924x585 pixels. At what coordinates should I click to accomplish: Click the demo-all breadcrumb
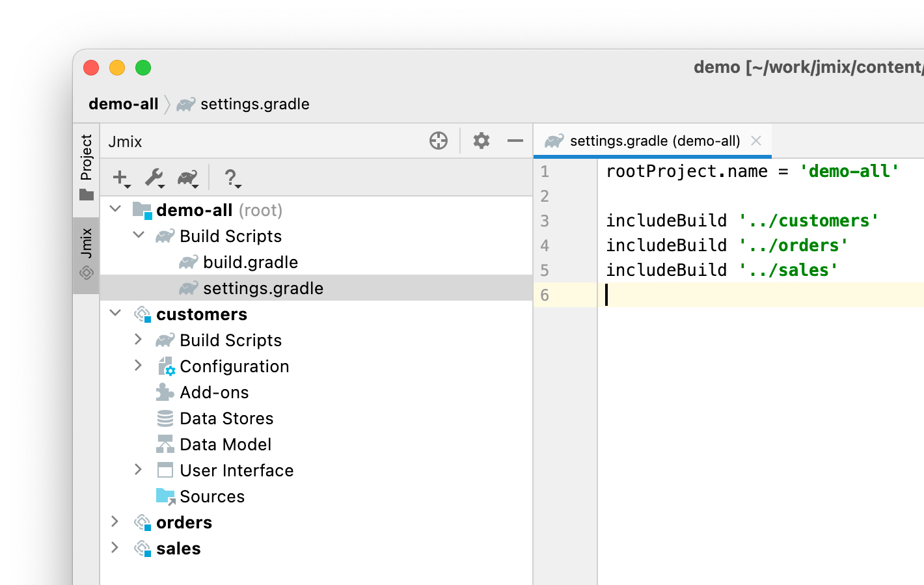[x=124, y=104]
